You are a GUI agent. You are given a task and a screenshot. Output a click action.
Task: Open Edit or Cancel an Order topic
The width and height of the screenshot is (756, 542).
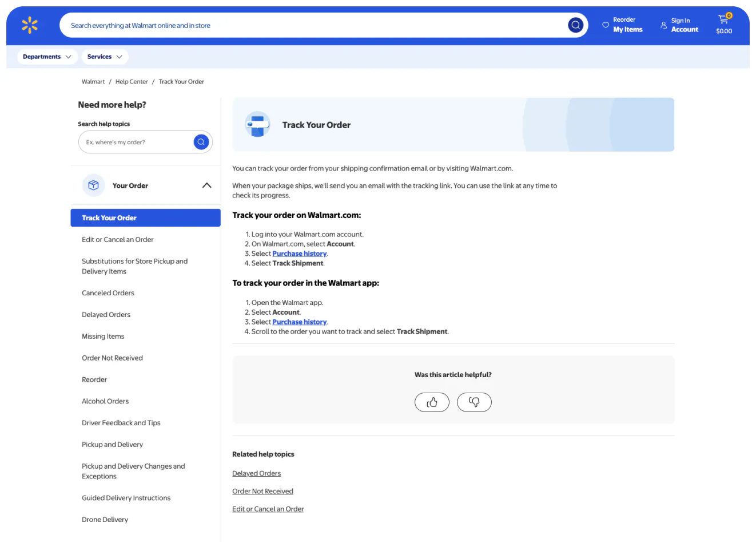[x=118, y=240]
